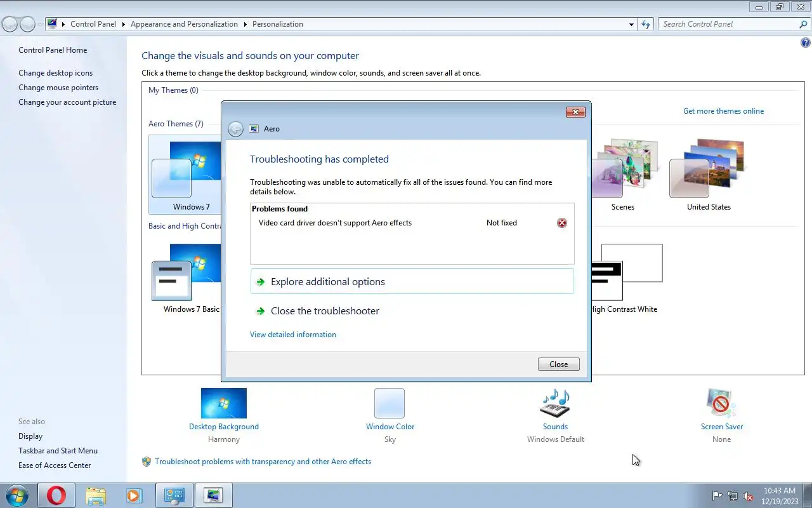
Task: Open the Sounds icon
Action: tap(555, 403)
